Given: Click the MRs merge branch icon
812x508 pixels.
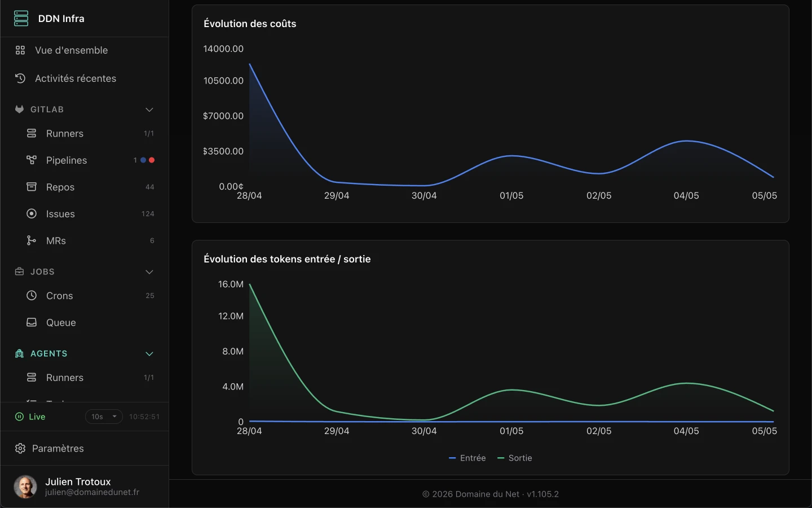Looking at the screenshot, I should (32, 240).
